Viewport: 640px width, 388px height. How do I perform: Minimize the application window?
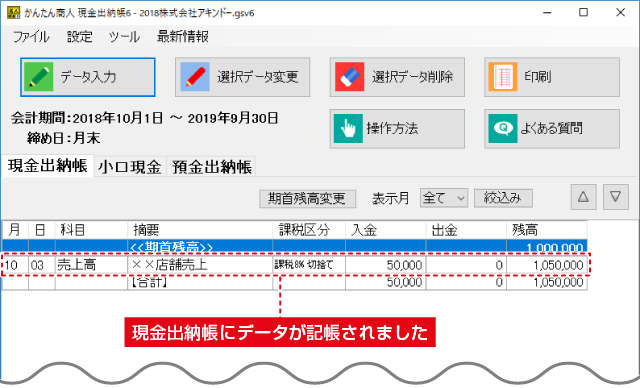547,12
